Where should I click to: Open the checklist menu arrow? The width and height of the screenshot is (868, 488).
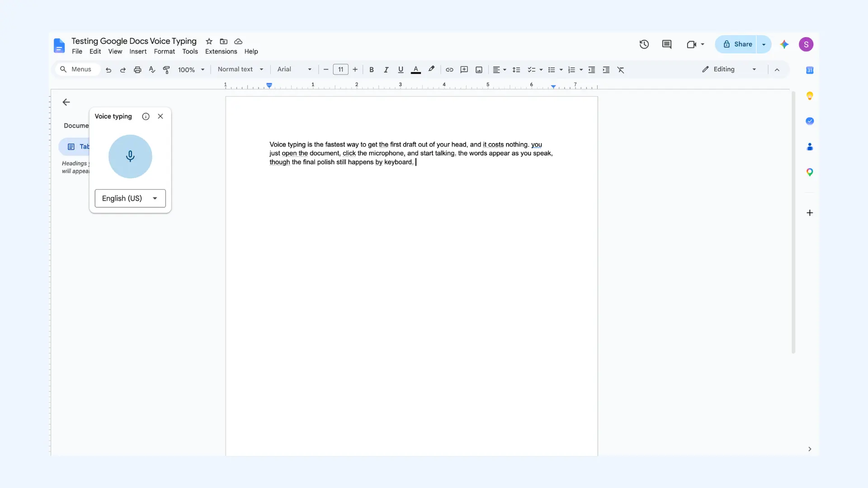pos(541,70)
